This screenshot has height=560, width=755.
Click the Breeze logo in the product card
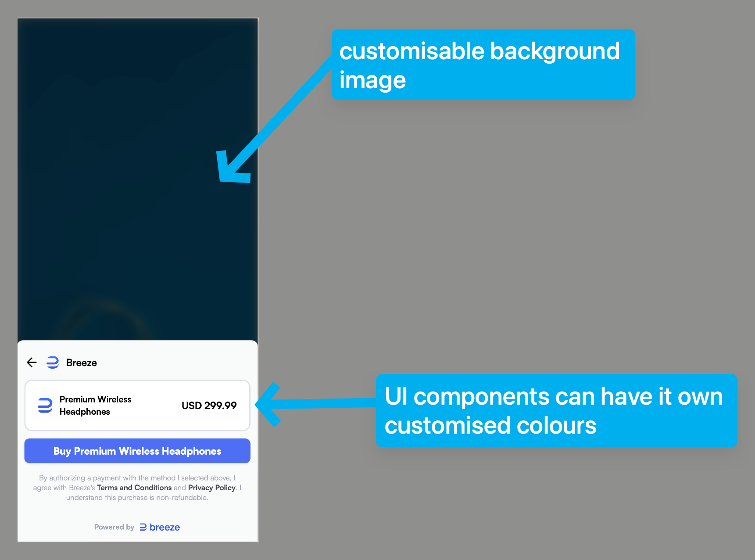[x=45, y=406]
